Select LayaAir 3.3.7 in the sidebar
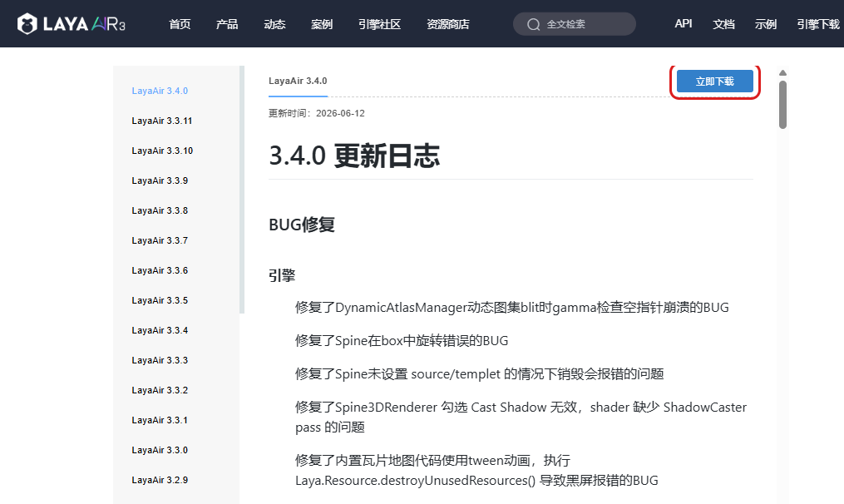 point(160,240)
